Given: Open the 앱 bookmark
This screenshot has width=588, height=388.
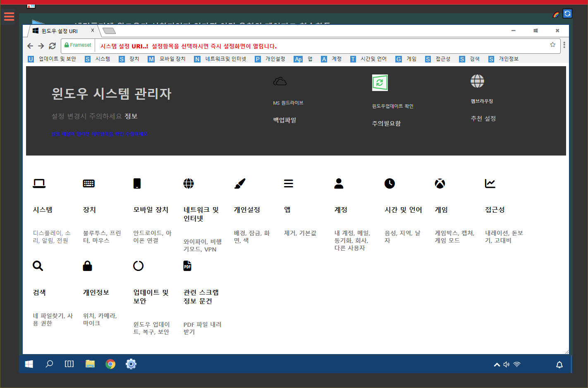Looking at the screenshot, I should (304, 59).
